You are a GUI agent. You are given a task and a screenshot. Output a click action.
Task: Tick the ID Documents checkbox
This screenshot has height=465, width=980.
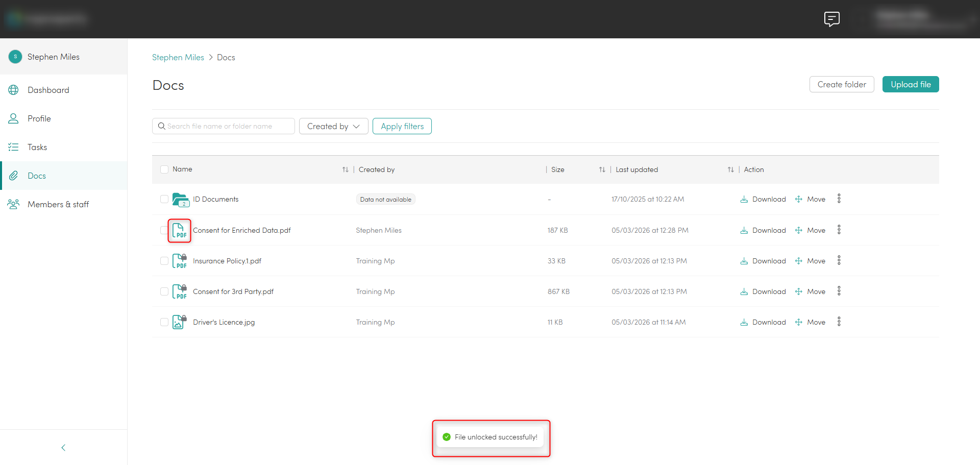click(x=164, y=199)
